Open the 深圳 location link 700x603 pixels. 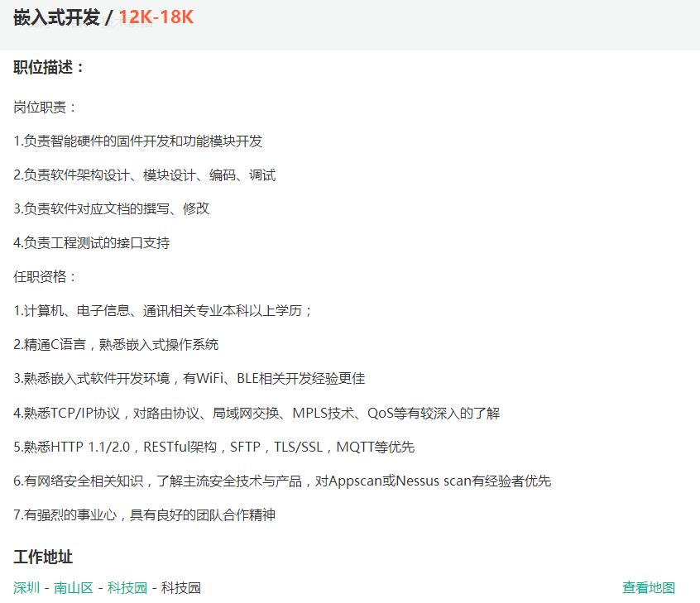click(26, 587)
